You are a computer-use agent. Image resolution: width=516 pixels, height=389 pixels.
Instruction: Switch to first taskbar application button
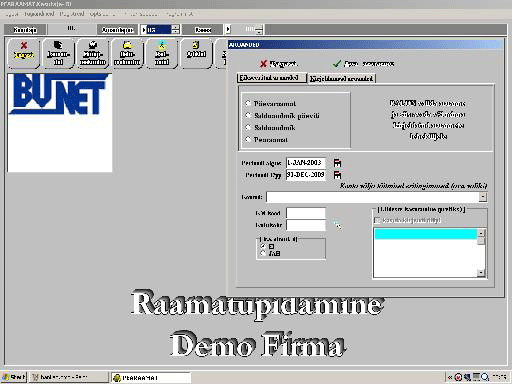point(69,377)
